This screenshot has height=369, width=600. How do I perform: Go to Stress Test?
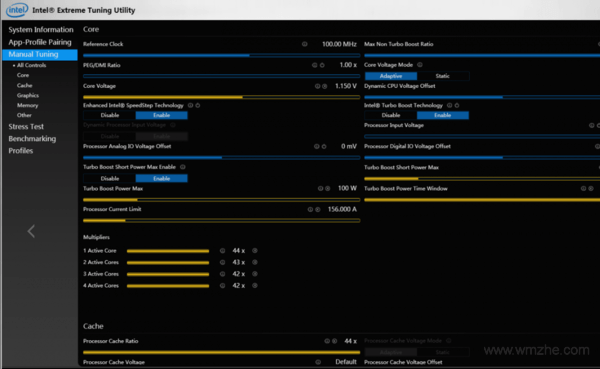click(x=26, y=127)
